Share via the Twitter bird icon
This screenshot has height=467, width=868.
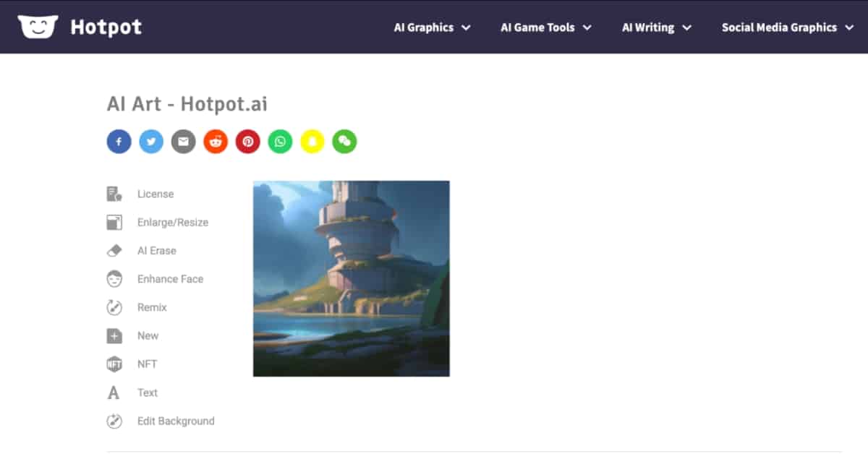pyautogui.click(x=151, y=141)
